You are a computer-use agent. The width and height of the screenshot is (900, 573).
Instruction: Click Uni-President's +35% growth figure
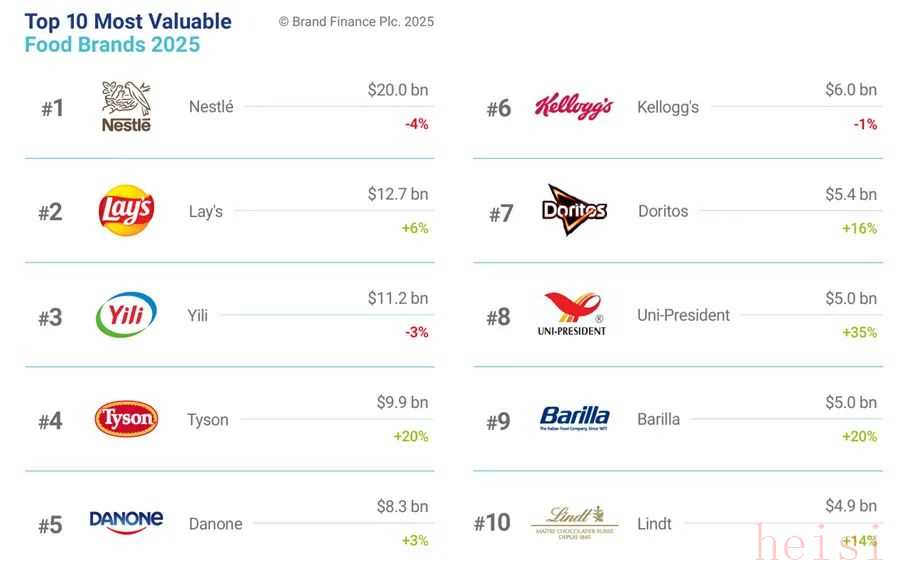coord(859,332)
